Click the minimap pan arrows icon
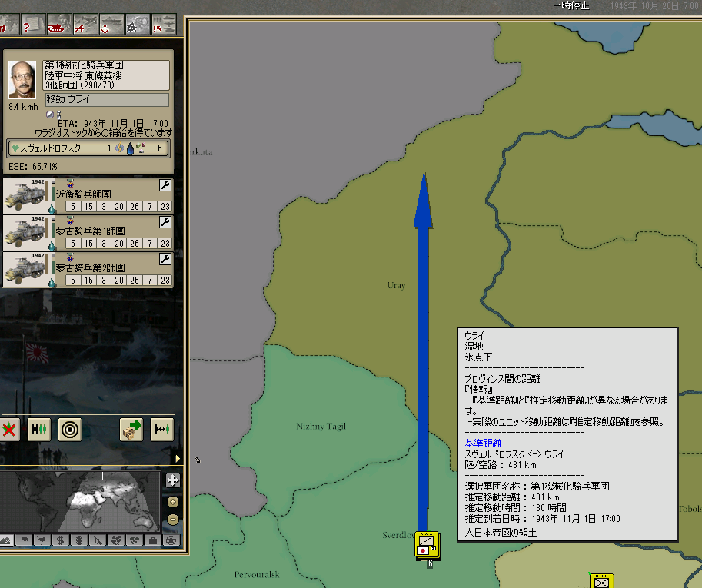The image size is (702, 588). point(173,480)
